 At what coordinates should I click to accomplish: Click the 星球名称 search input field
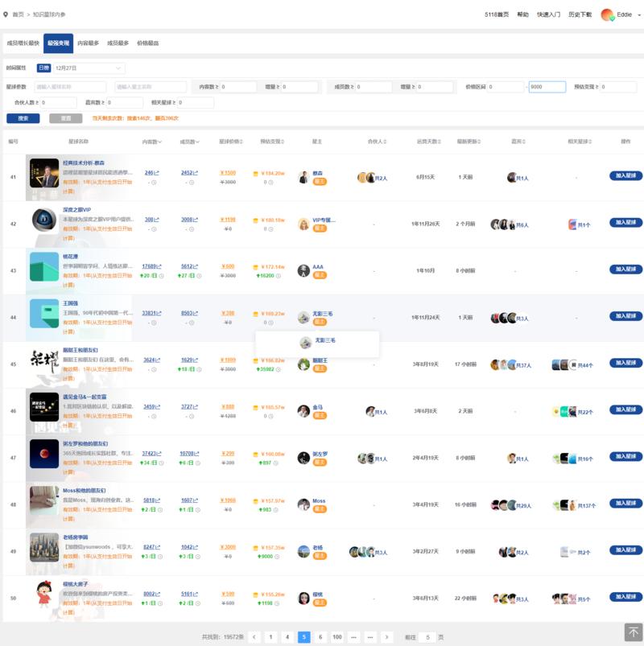[x=70, y=87]
